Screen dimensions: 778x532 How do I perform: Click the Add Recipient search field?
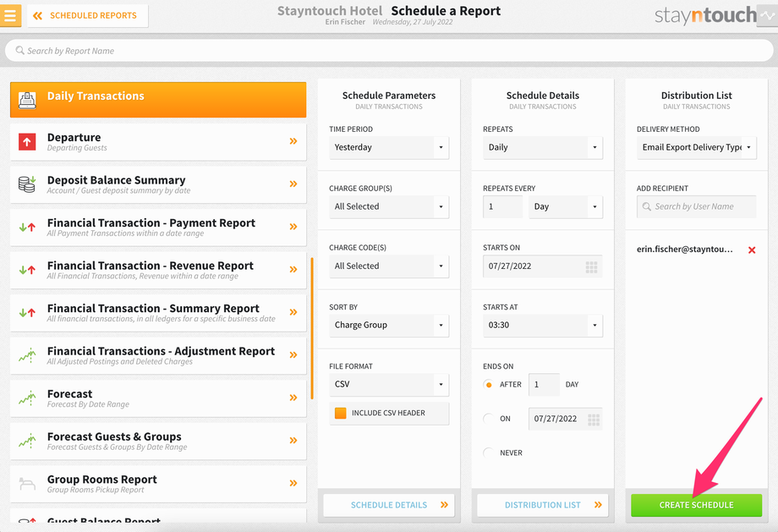coord(697,206)
